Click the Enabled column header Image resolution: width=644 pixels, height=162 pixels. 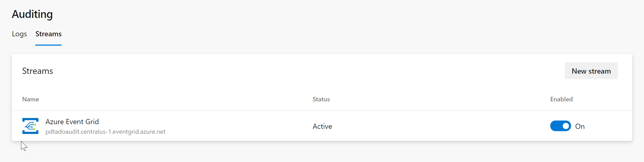[x=561, y=99]
